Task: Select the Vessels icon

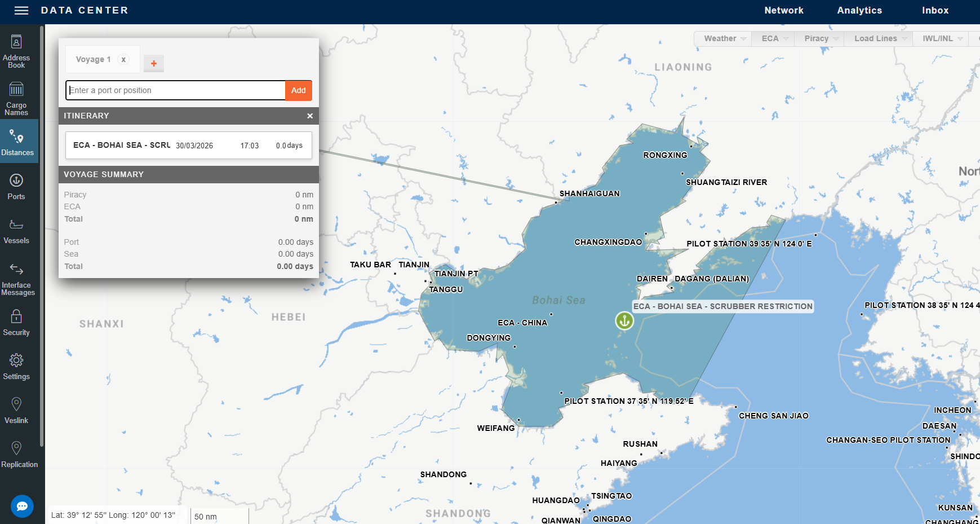Action: click(16, 230)
